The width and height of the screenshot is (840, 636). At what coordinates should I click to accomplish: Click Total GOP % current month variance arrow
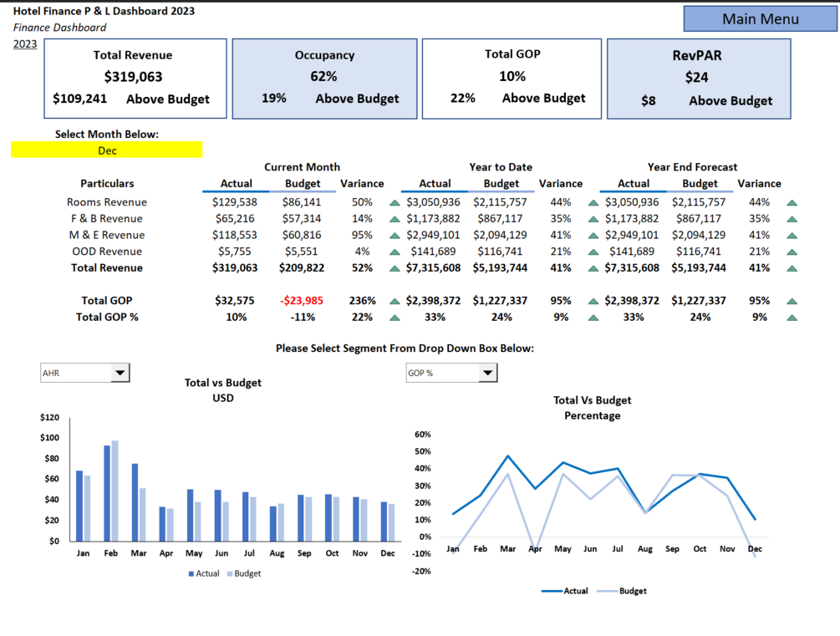(x=395, y=318)
